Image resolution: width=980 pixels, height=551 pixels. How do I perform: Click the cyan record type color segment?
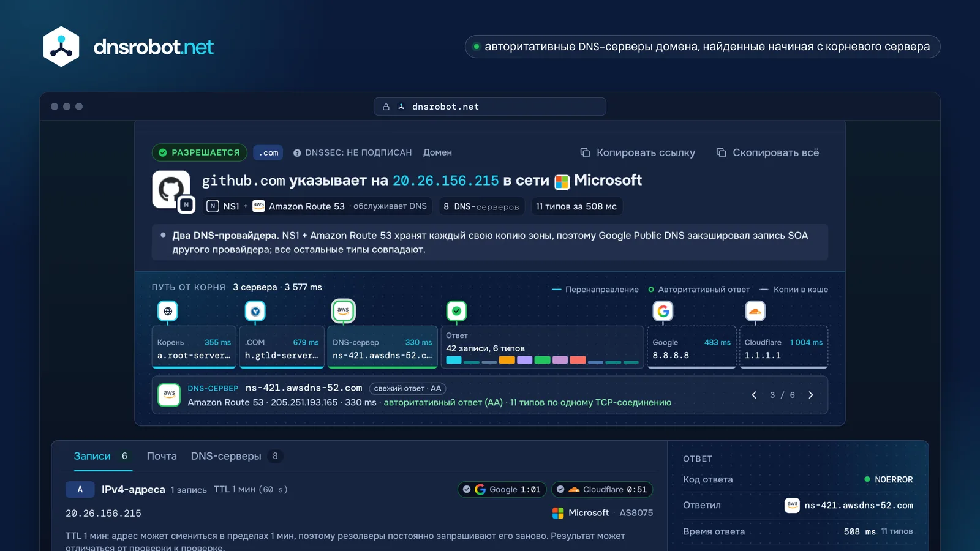pyautogui.click(x=454, y=360)
